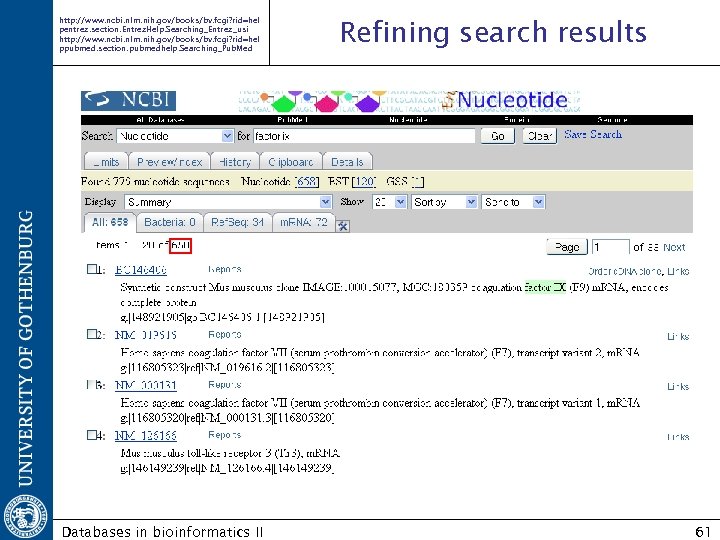This screenshot has width=720, height=540.
Task: Click the Mus musculus toll-like receptor 3 description
Action: point(230,453)
